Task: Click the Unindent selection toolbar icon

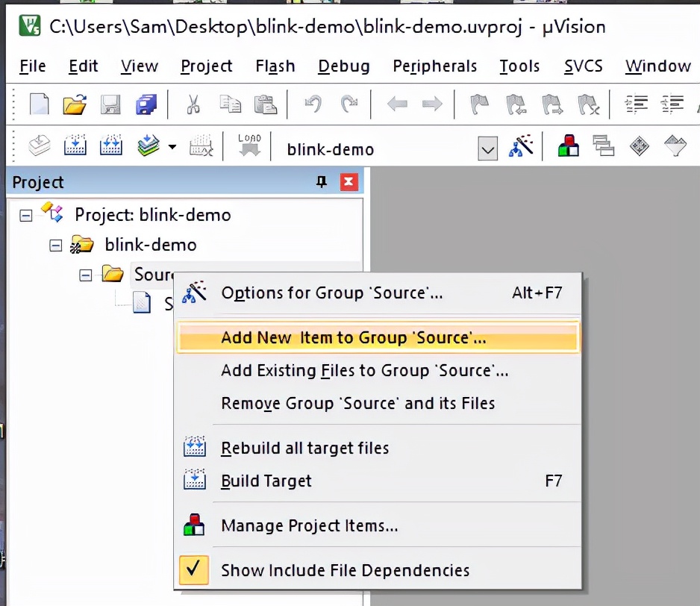Action: 672,104
